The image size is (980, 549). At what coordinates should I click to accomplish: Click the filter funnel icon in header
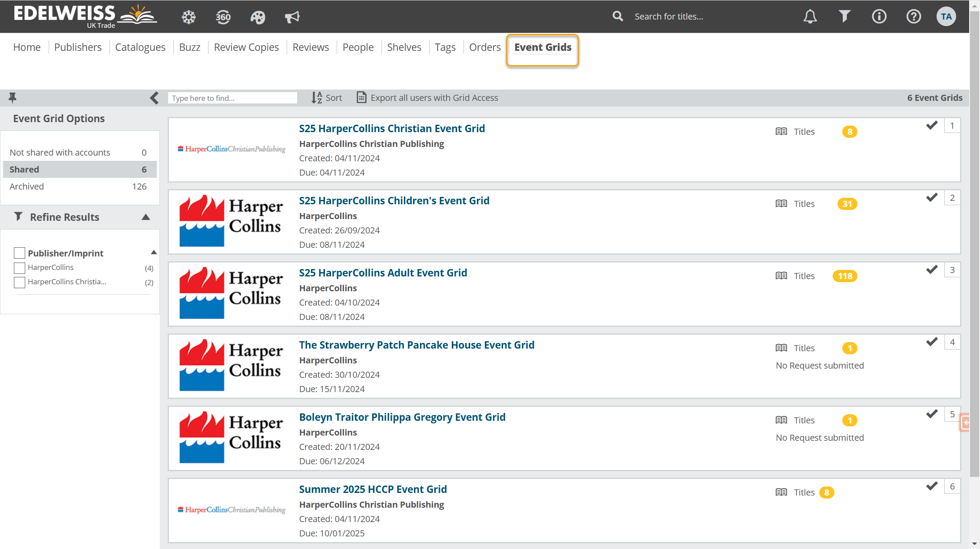click(x=844, y=17)
